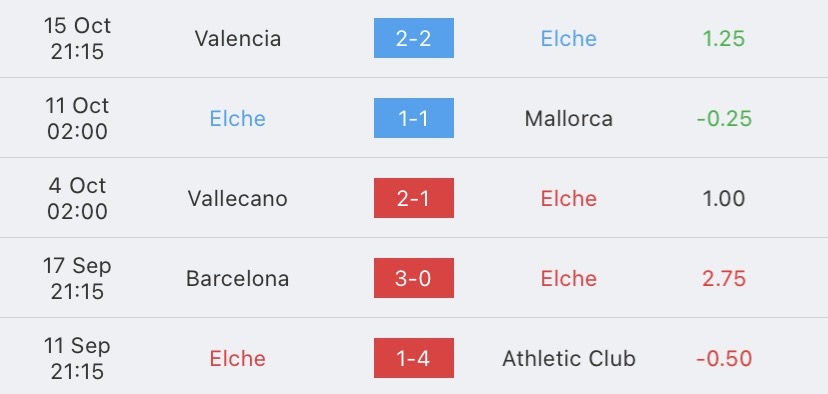Click the -0.25 handicap value
Image resolution: width=828 pixels, height=394 pixels.
(x=724, y=118)
